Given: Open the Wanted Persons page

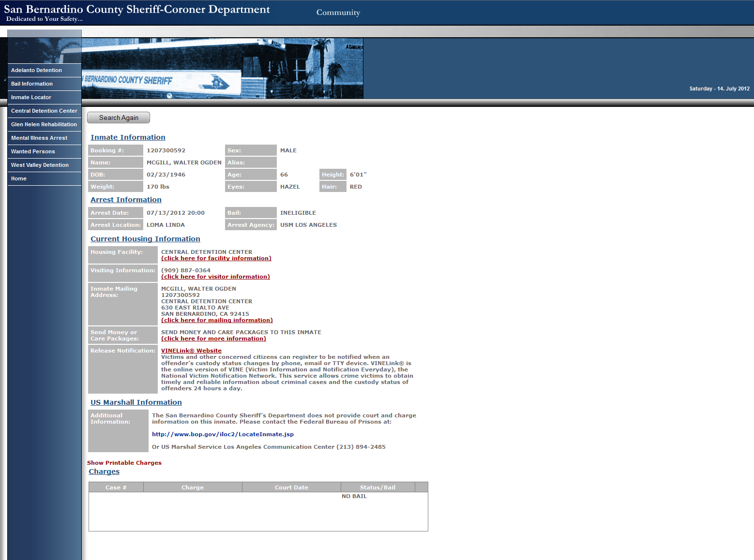Looking at the screenshot, I should tap(33, 151).
